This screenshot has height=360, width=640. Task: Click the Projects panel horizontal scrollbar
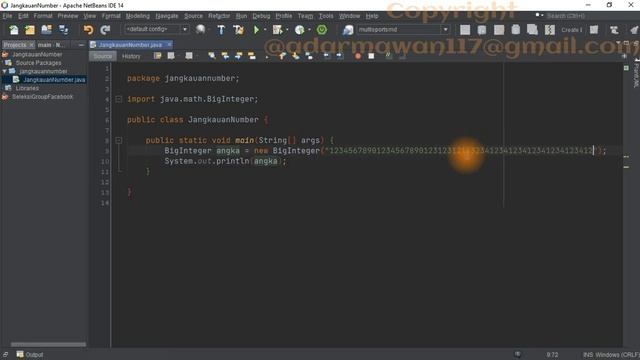pyautogui.click(x=48, y=344)
